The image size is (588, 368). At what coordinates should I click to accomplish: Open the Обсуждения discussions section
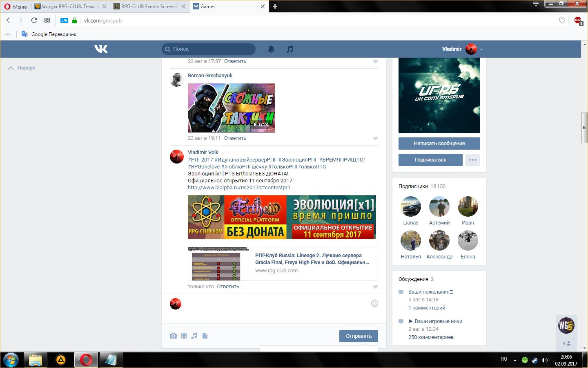(413, 279)
